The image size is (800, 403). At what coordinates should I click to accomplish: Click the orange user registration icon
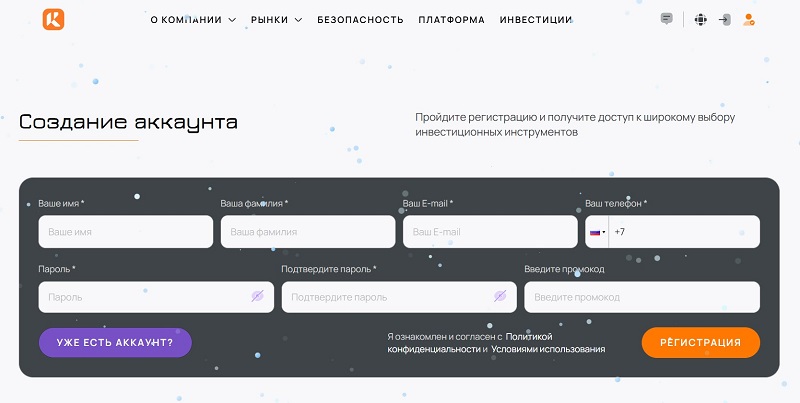(x=748, y=20)
